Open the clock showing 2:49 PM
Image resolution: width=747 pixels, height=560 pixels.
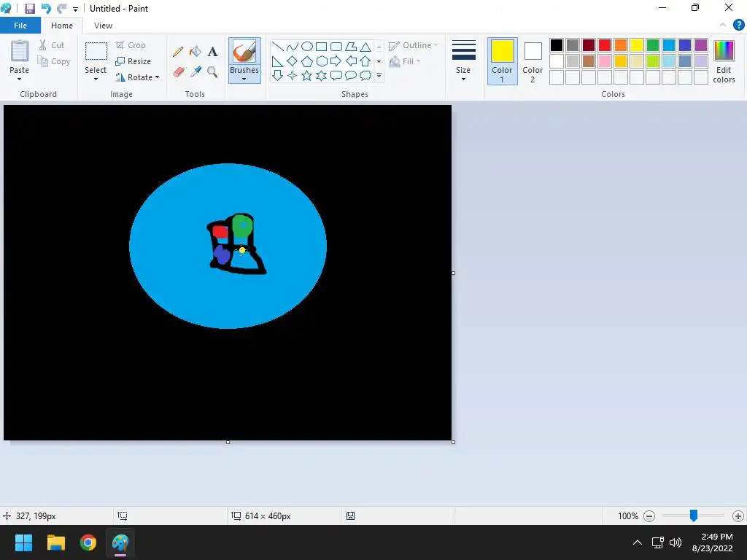pyautogui.click(x=713, y=542)
